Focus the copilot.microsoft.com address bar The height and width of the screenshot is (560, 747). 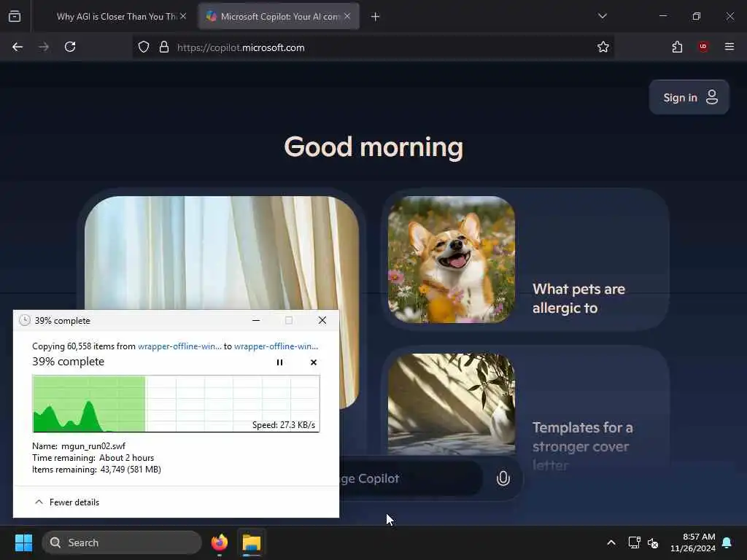[x=373, y=47]
